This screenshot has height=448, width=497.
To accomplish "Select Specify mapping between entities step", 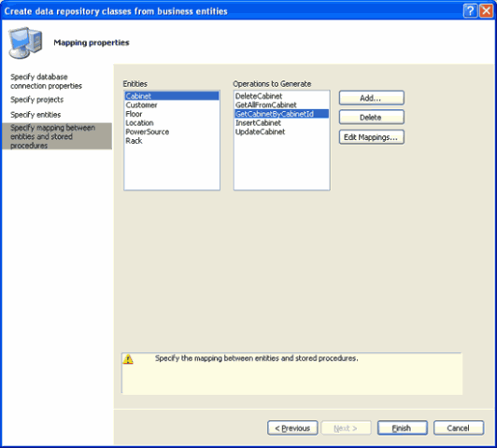I will [57, 136].
